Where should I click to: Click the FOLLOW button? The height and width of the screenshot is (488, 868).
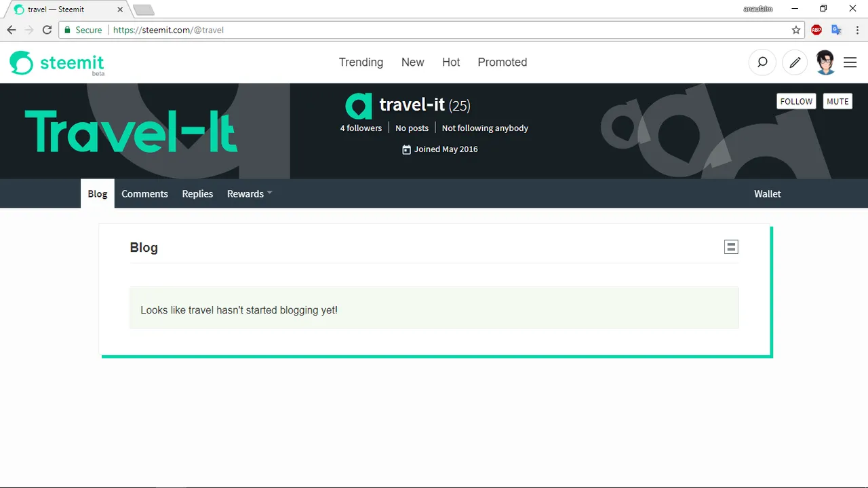(796, 101)
